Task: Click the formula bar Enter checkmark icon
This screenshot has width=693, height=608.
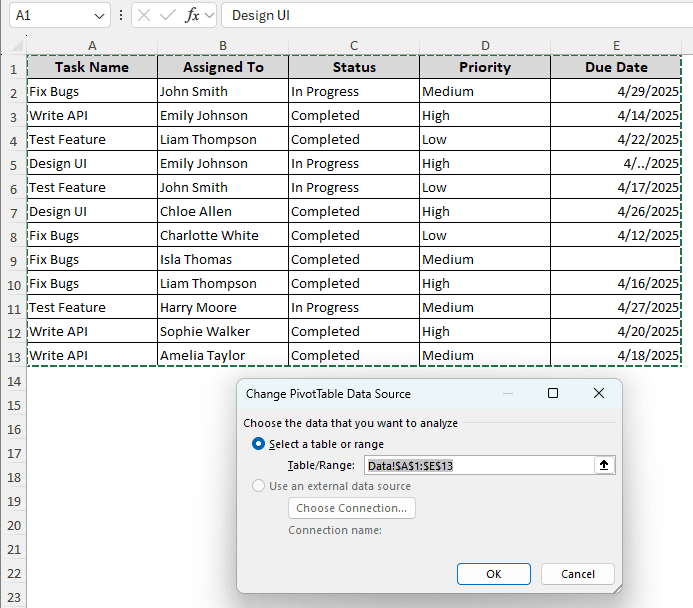Action: click(168, 16)
